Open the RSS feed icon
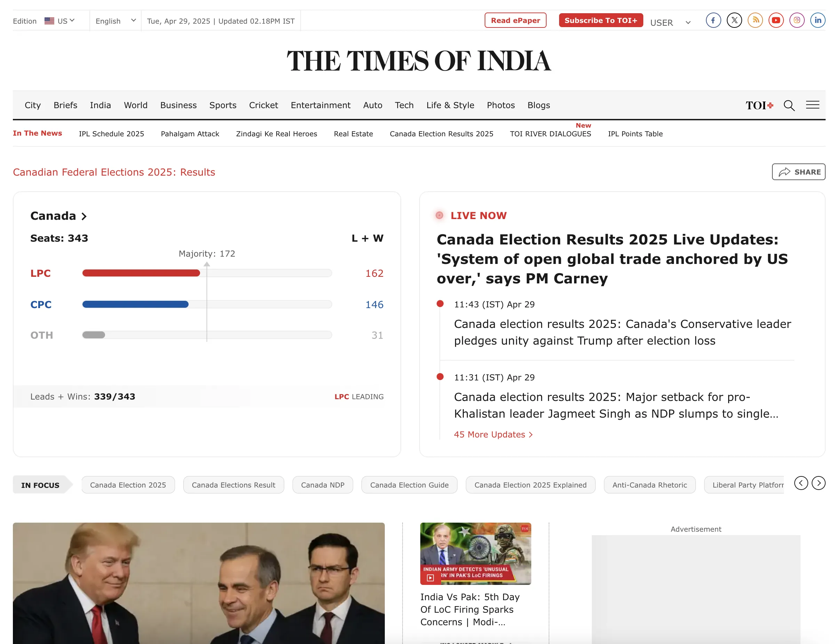Viewport: 835px width, 644px height. pyautogui.click(x=755, y=20)
